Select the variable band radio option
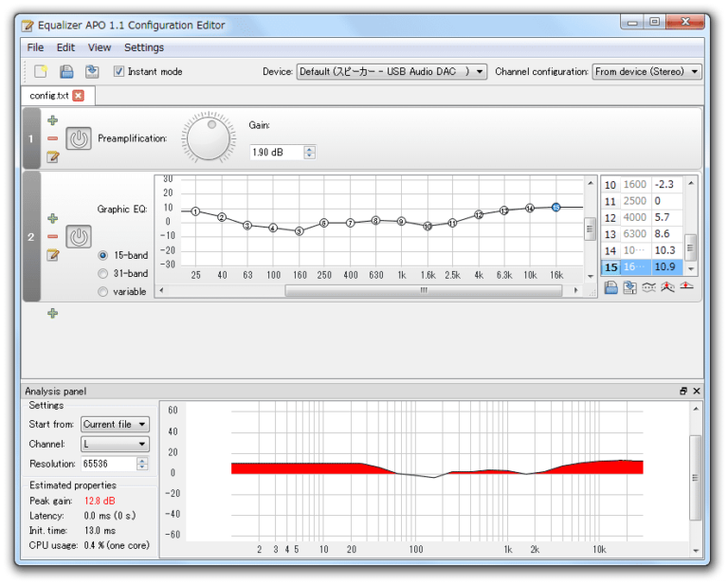This screenshot has width=728, height=585. pos(102,292)
